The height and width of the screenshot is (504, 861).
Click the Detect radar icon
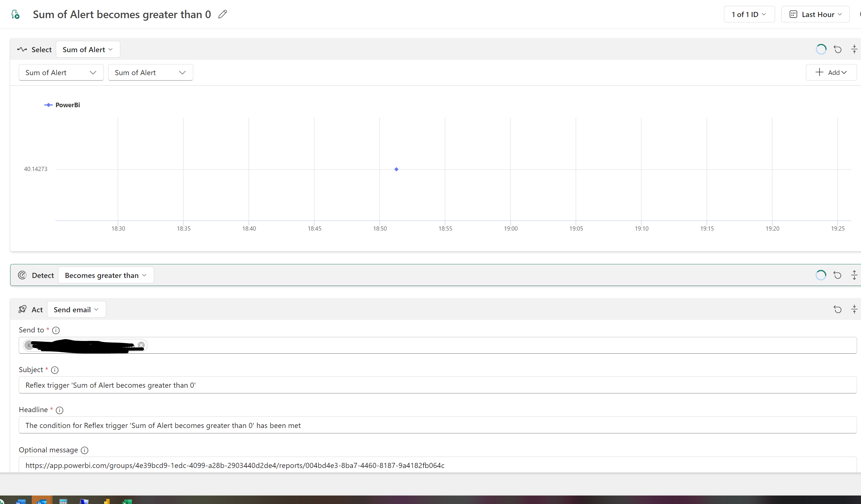tap(22, 275)
